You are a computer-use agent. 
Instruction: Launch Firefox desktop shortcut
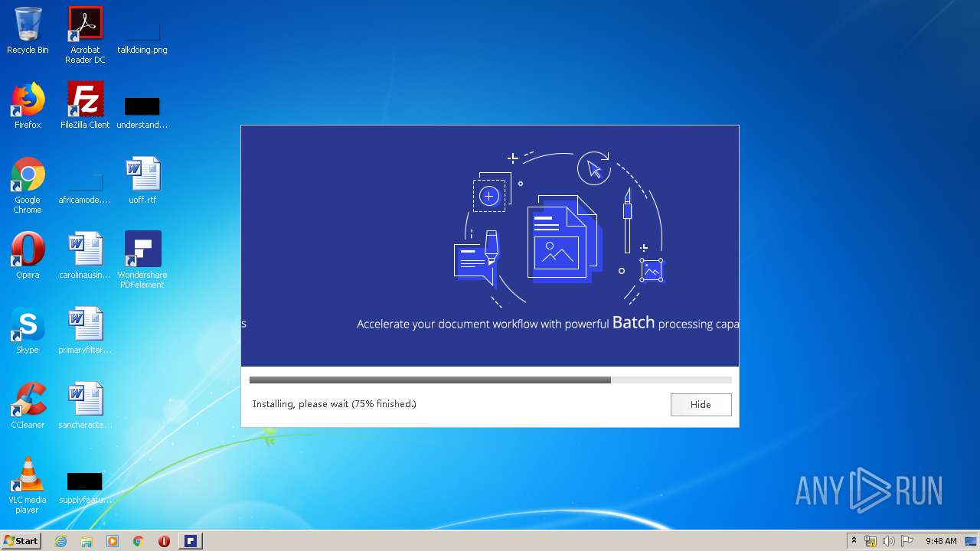28,106
